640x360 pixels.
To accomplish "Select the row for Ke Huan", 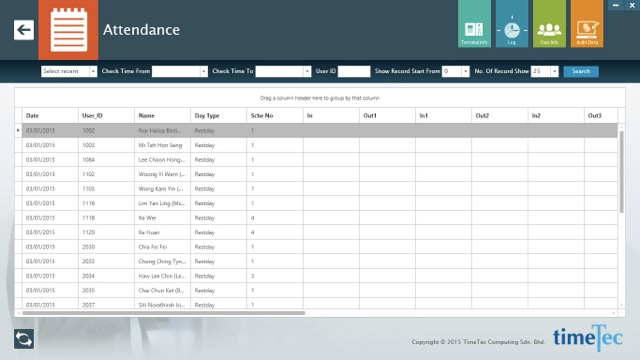I will [x=320, y=232].
